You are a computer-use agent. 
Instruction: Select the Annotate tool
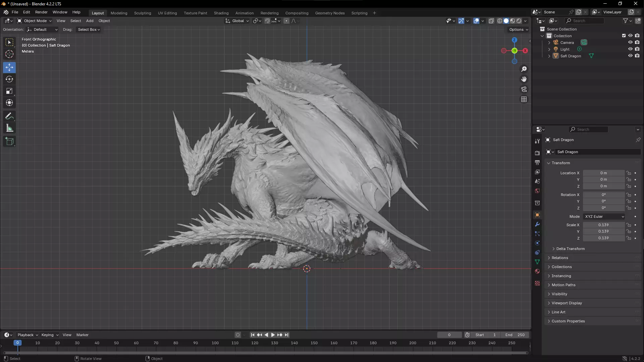click(x=9, y=116)
